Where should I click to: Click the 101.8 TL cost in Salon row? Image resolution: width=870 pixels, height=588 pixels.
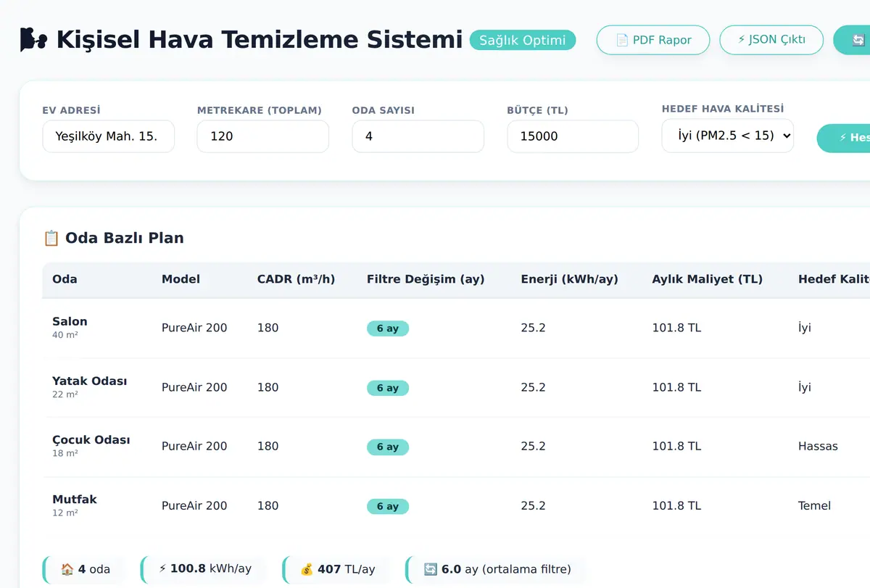point(676,328)
